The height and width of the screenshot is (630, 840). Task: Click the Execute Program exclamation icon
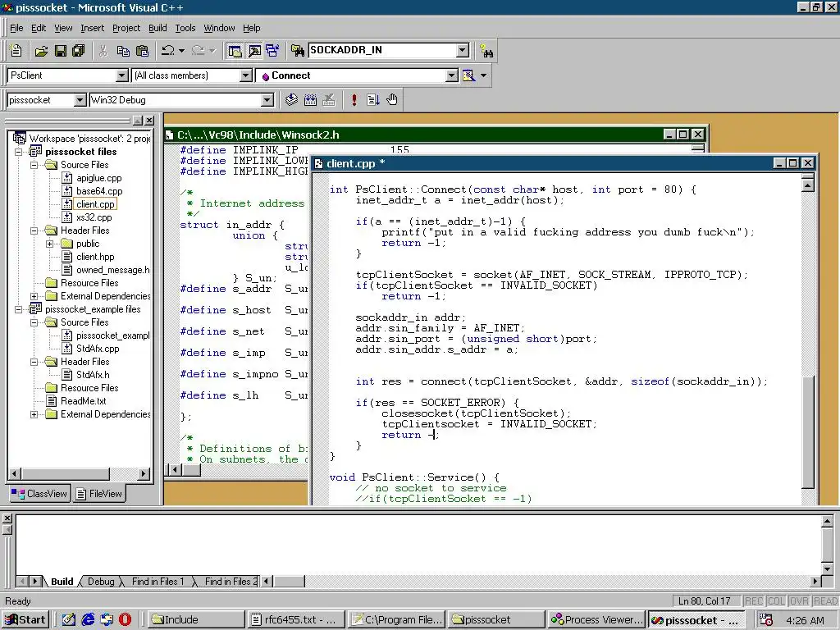tap(354, 100)
